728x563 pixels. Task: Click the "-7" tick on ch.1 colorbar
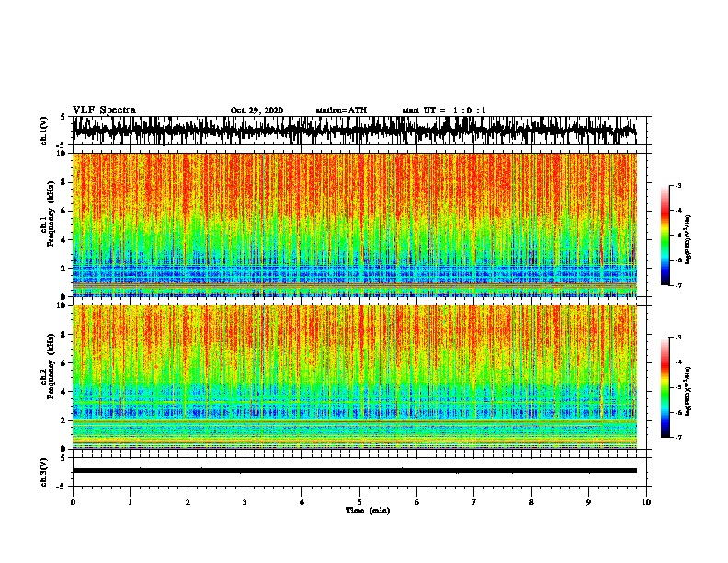pos(677,285)
